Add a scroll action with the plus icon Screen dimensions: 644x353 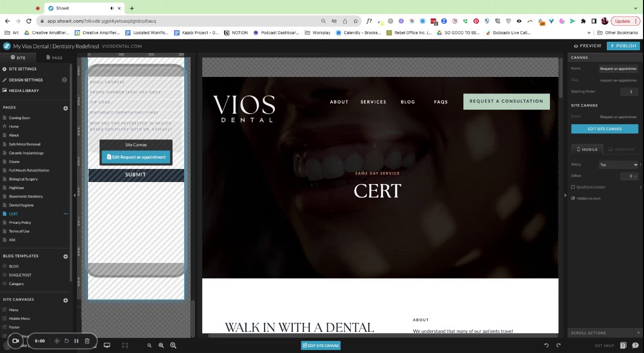pos(638,333)
